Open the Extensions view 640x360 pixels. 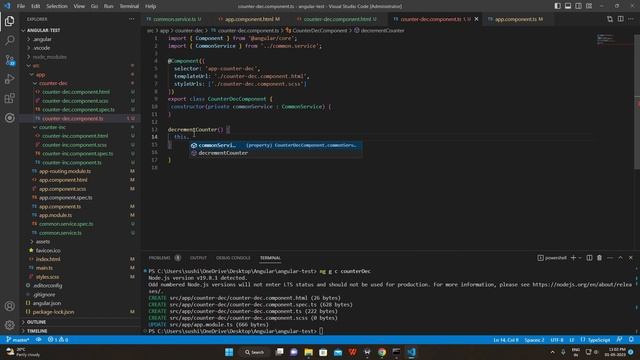click(10, 98)
